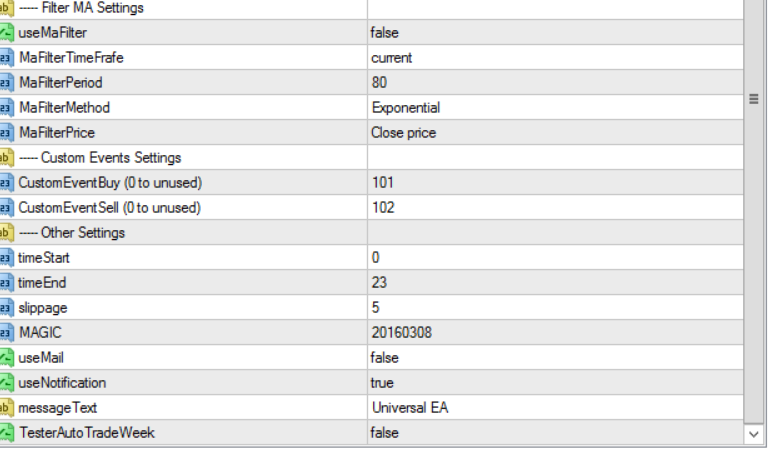Image resolution: width=769 pixels, height=451 pixels.
Task: Click the icon next to CustomEventBuy
Action: click(6, 183)
